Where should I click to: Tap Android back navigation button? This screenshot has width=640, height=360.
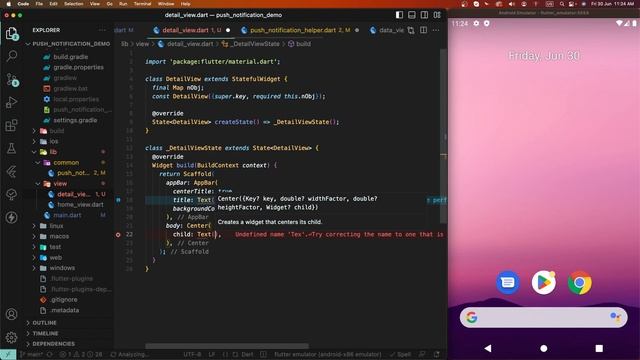click(x=488, y=348)
